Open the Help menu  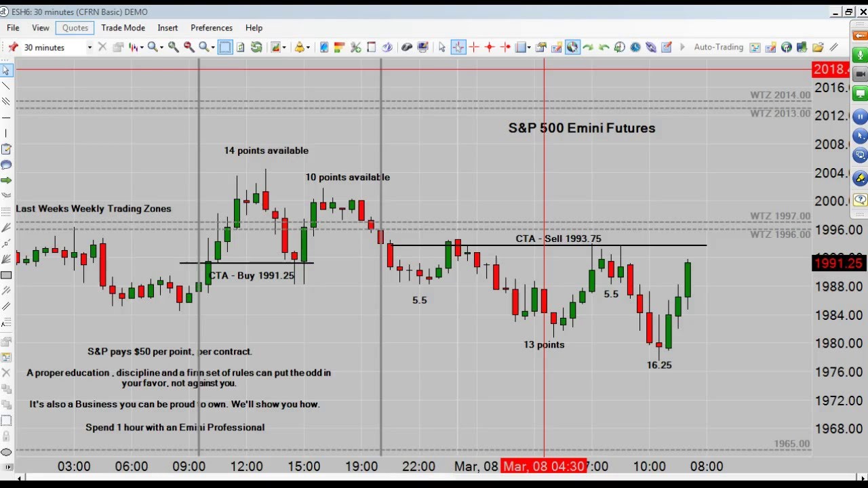pyautogui.click(x=254, y=28)
